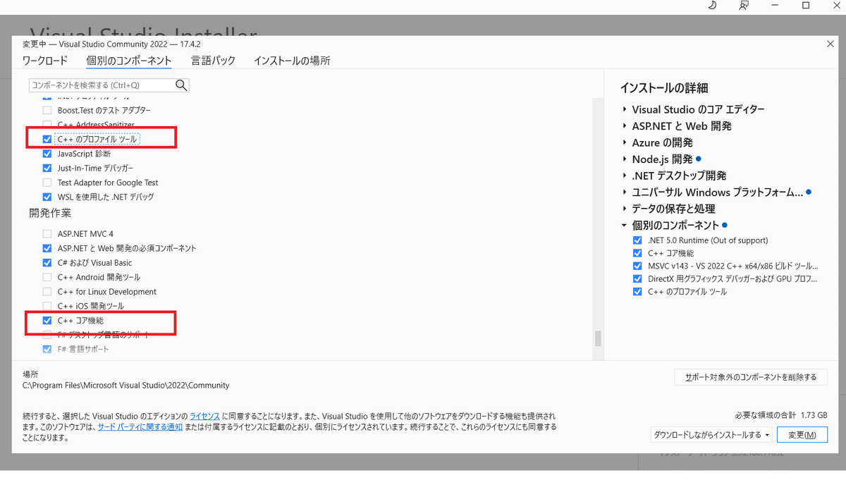The width and height of the screenshot is (846, 504).
Task: Click 必要な領域の合計 1.73 GB text
Action: point(780,415)
